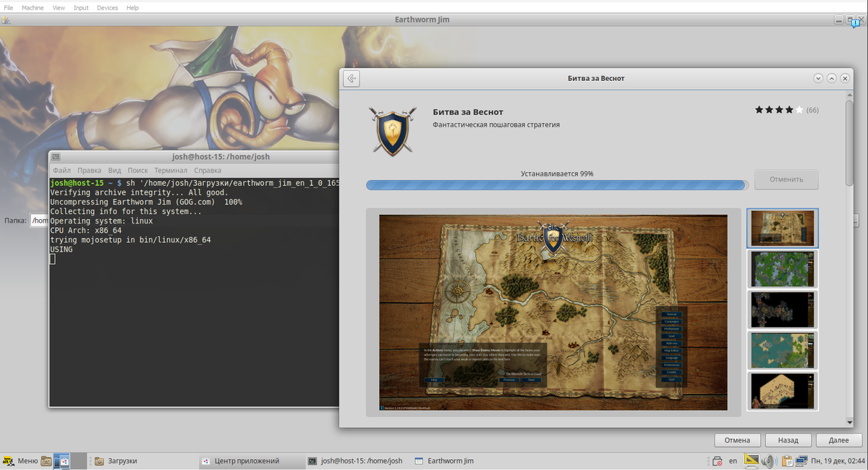Image resolution: width=868 pixels, height=470 pixels.
Task: Click the '(66)' ratings count
Action: pos(812,110)
